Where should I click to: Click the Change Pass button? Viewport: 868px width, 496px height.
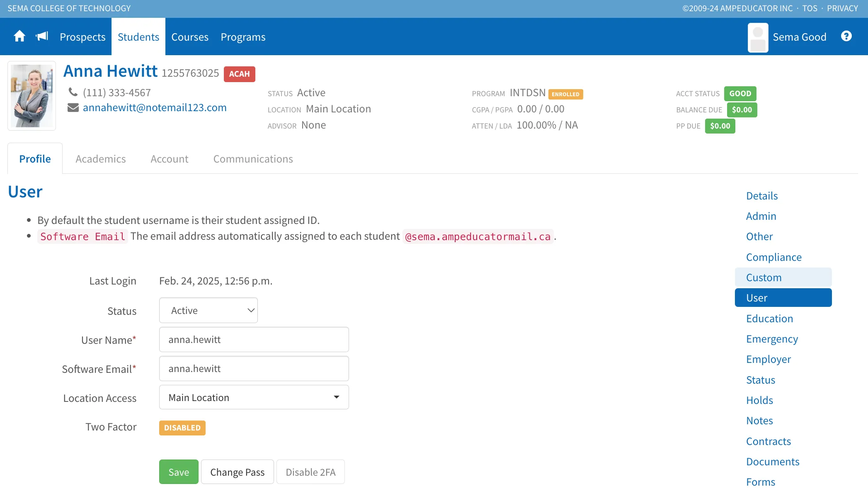click(238, 472)
